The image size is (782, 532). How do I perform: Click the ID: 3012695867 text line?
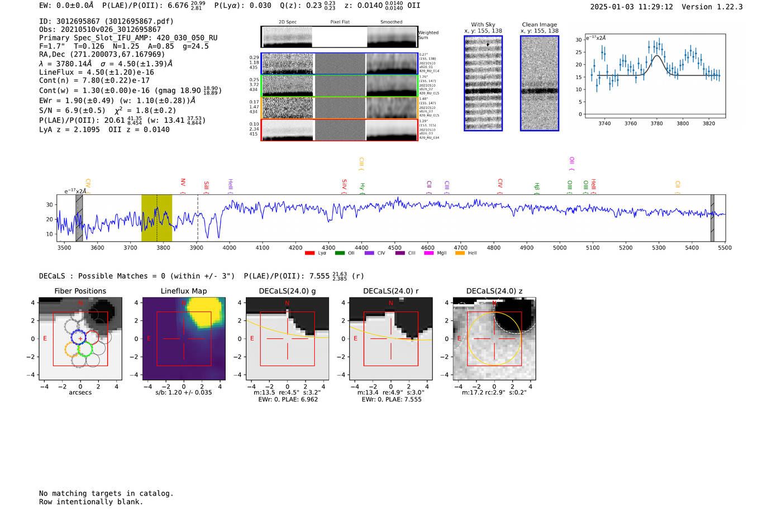[106, 21]
